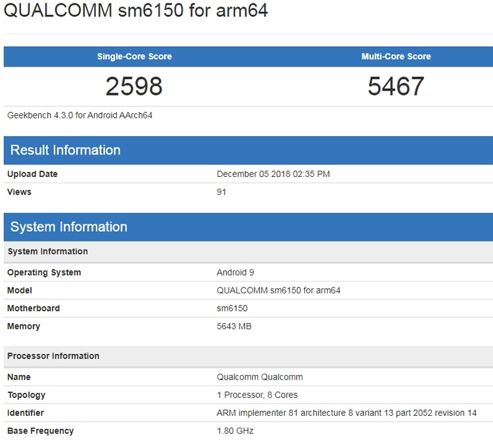The image size is (493, 448).
Task: Select the memory value '5643 MB'
Action: point(234,326)
